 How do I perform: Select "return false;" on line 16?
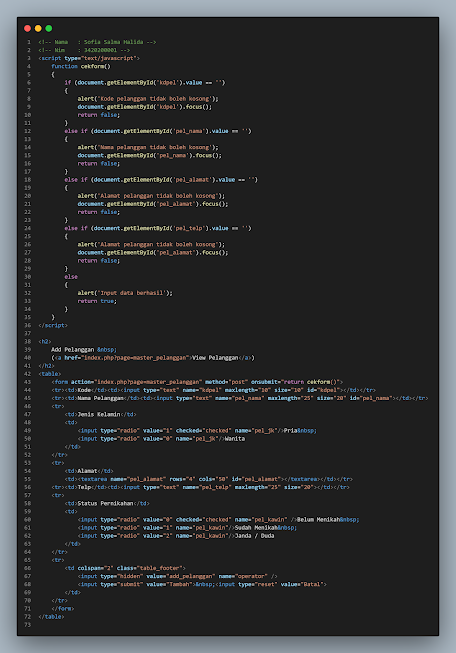point(99,164)
